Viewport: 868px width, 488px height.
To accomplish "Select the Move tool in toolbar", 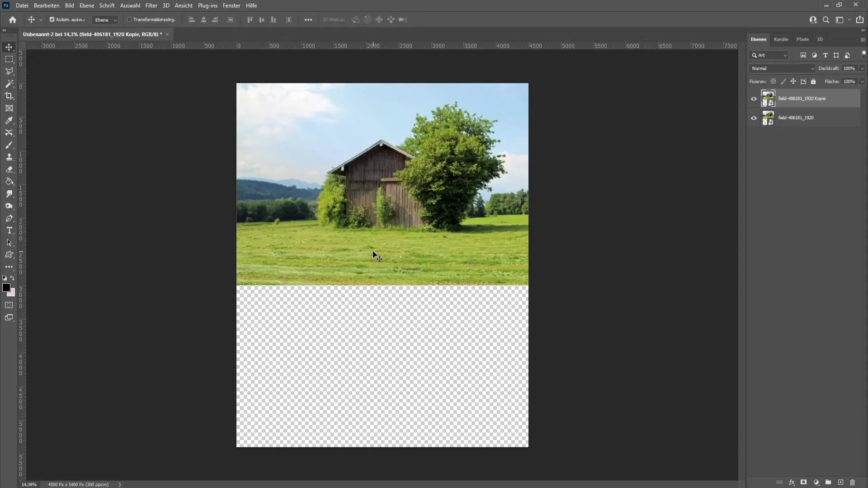I will pyautogui.click(x=9, y=46).
